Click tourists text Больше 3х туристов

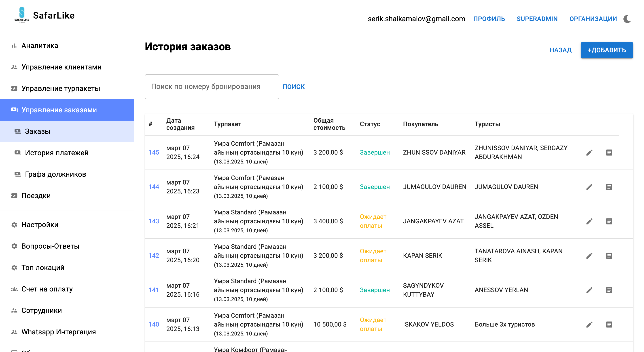coord(504,325)
